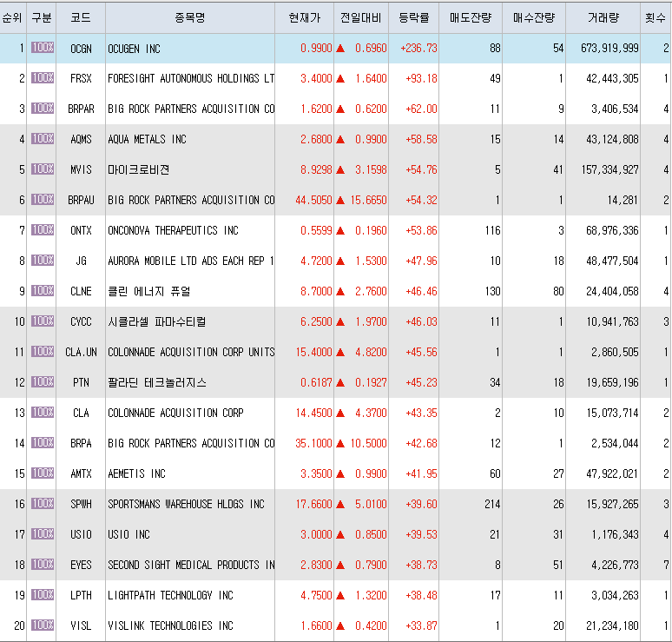Sort by the 거래량 column header
This screenshot has height=642, width=672.
click(603, 17)
